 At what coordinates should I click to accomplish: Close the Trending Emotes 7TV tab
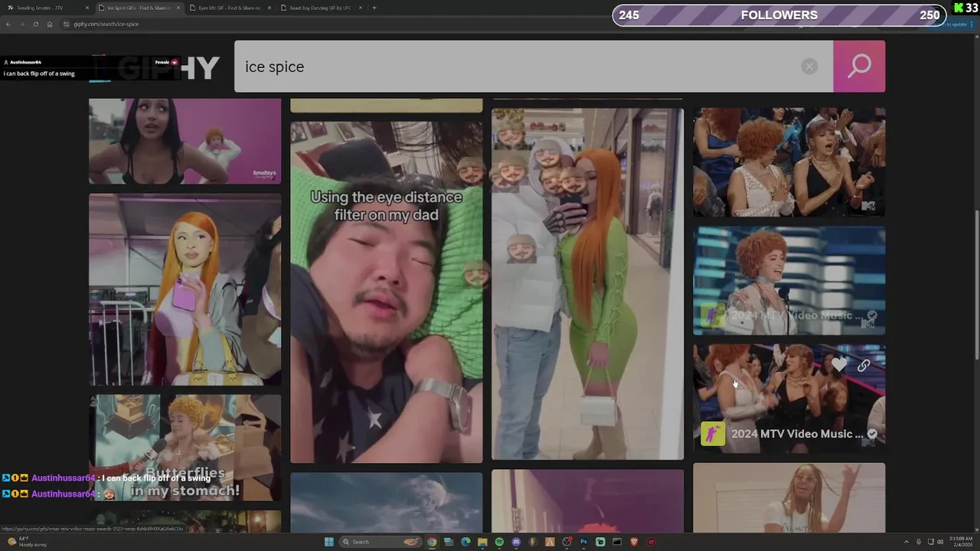click(87, 8)
